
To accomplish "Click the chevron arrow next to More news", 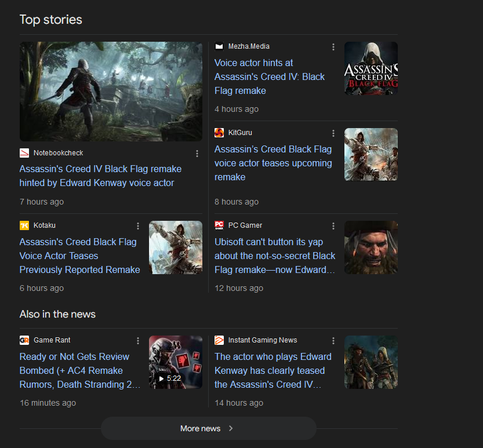I will point(231,428).
